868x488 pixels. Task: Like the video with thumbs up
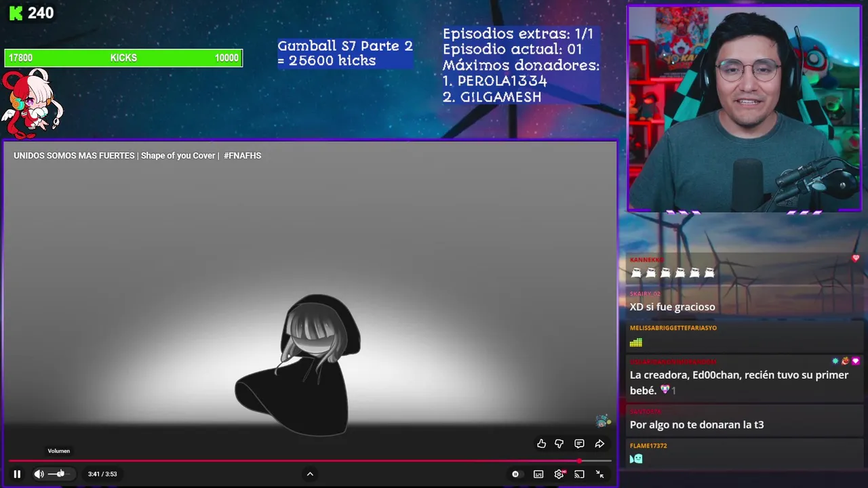[x=541, y=444]
